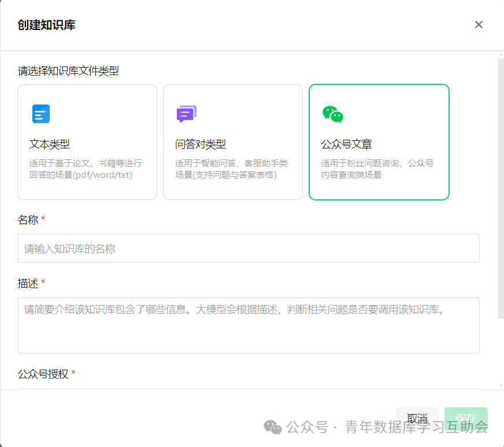The image size is (504, 447).
Task: Click the green WeChat icon in the card
Action: tap(333, 114)
